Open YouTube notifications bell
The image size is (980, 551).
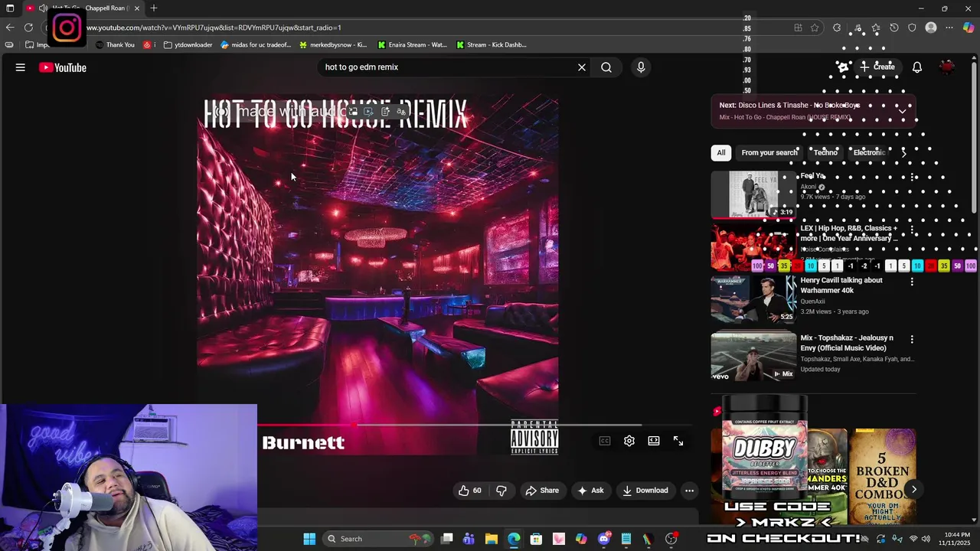(917, 67)
